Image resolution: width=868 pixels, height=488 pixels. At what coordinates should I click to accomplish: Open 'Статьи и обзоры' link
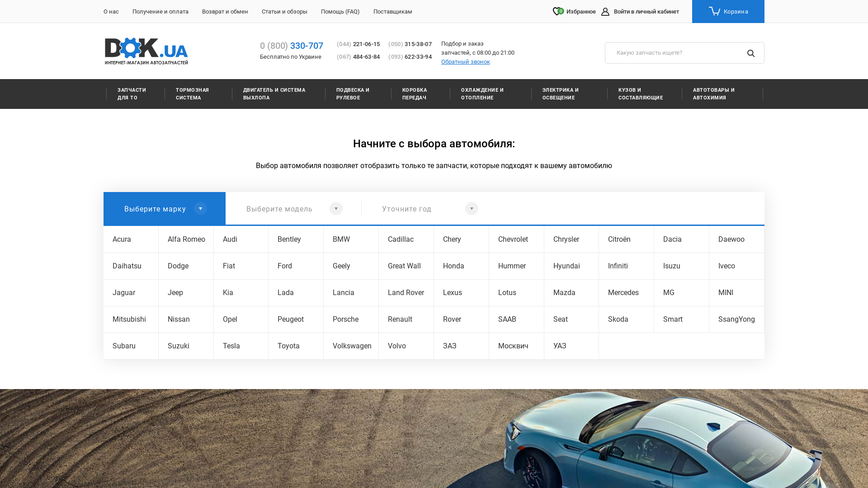(284, 12)
